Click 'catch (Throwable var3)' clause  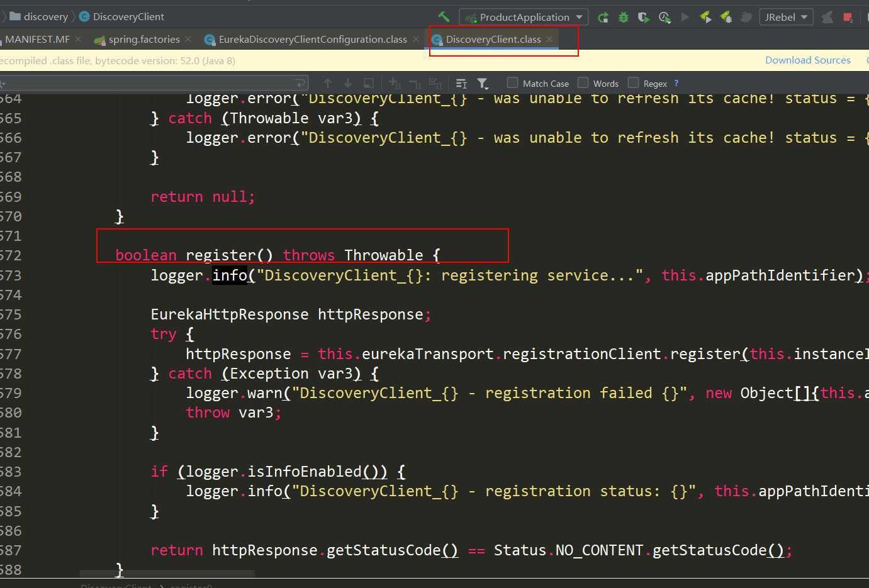pyautogui.click(x=264, y=118)
